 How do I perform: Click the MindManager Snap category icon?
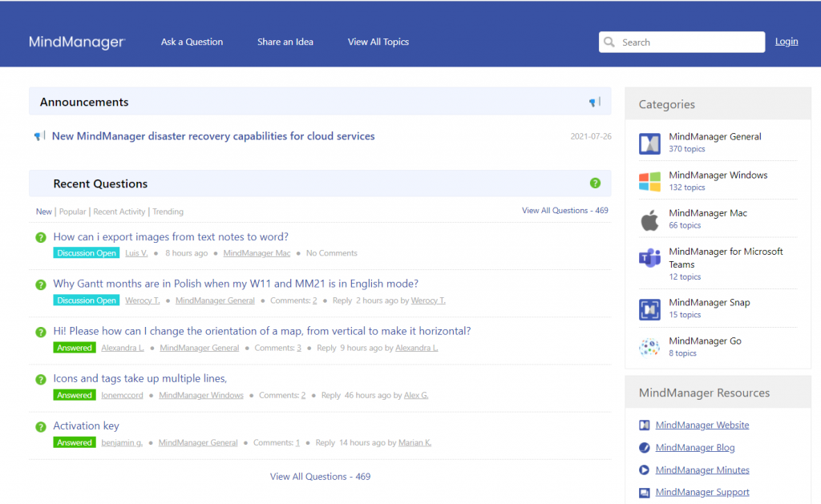649,309
